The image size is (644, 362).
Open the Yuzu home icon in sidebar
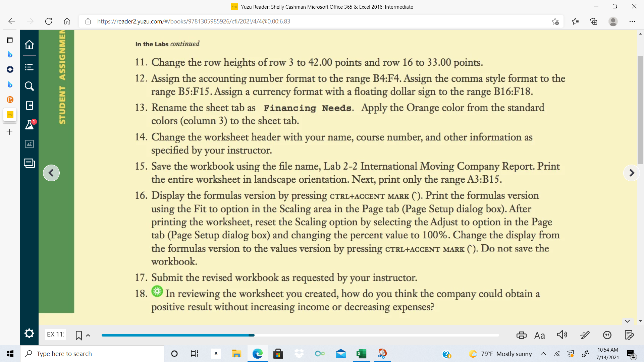29,45
